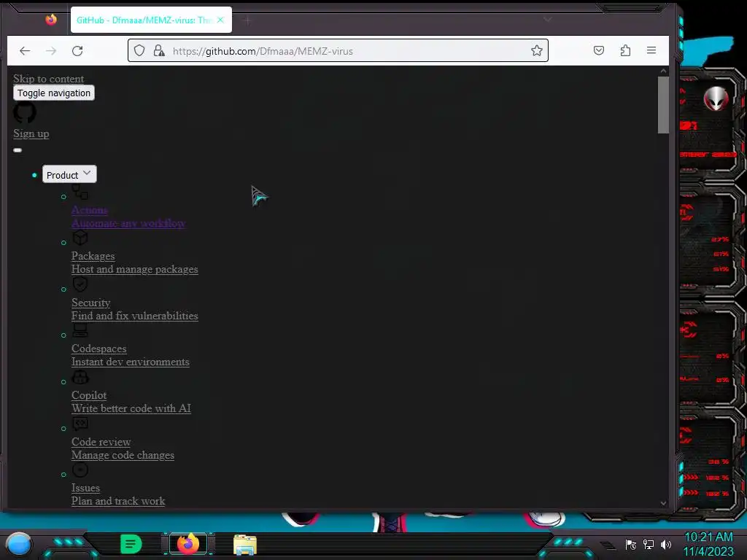Screen dimensions: 747x560
Task: Open the Start orb on taskbar
Action: (19, 544)
